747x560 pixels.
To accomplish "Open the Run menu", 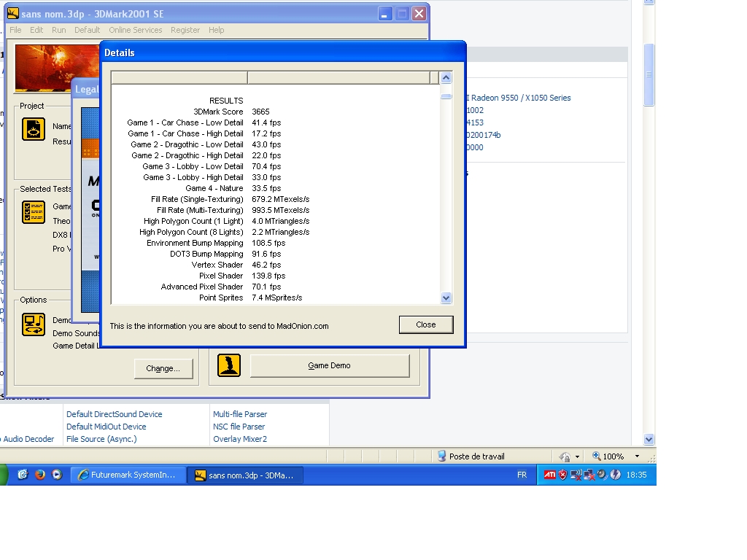I will 58,30.
